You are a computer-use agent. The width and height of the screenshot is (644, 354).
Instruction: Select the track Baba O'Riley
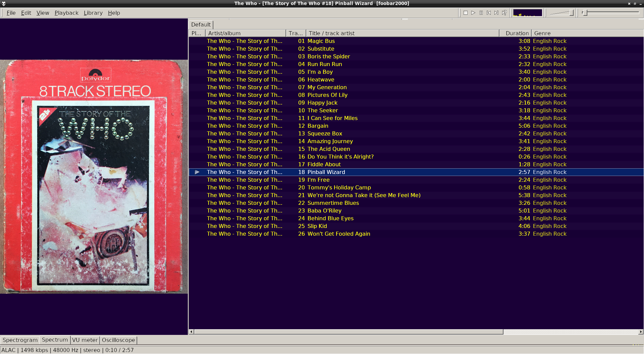pos(416,211)
